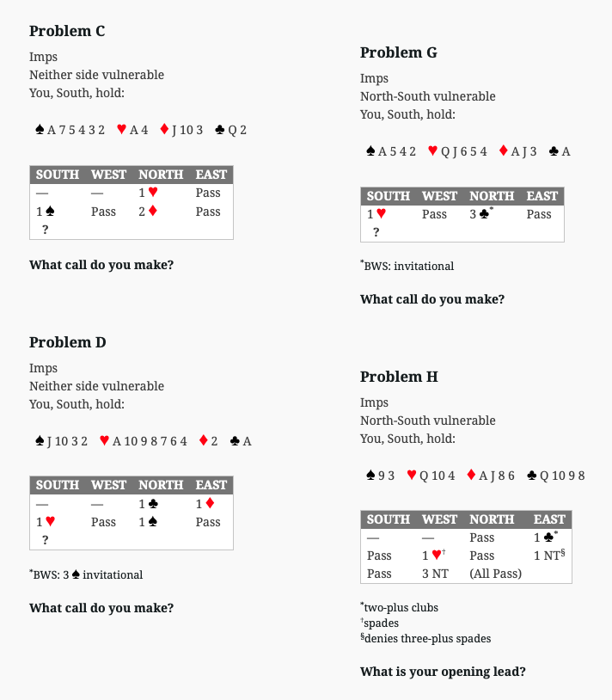The height and width of the screenshot is (700, 612).
Task: Click the question mark in Problem G's auction
Action: 376,231
